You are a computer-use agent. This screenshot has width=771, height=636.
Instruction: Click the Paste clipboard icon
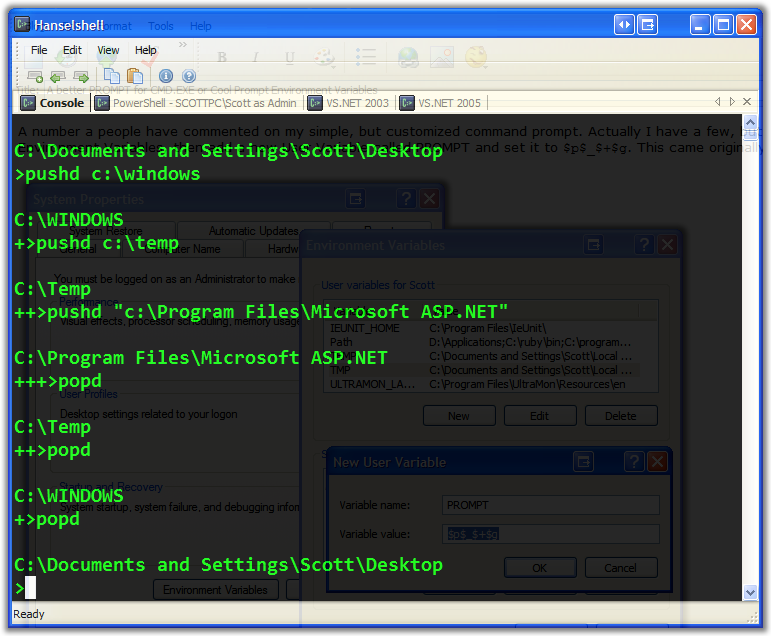[134, 76]
